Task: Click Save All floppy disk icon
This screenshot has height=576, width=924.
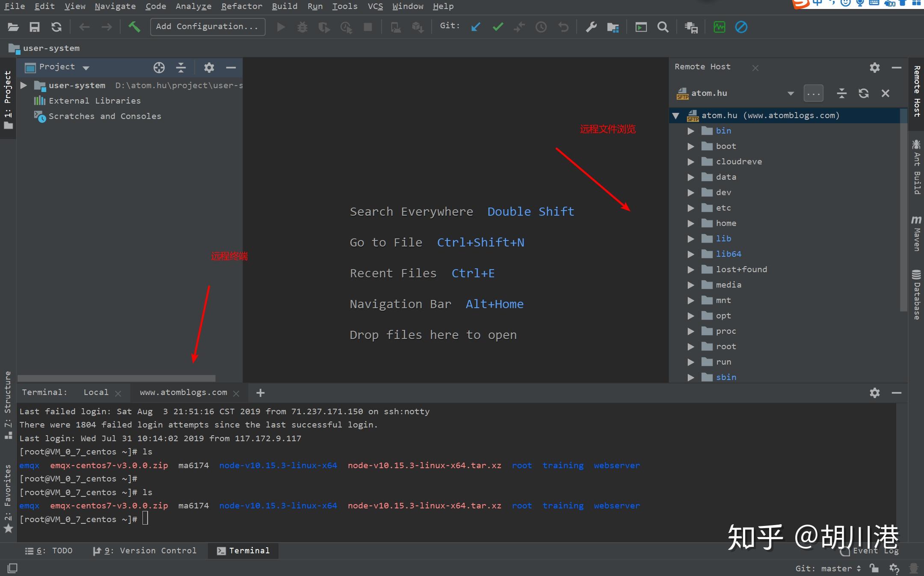Action: click(34, 27)
